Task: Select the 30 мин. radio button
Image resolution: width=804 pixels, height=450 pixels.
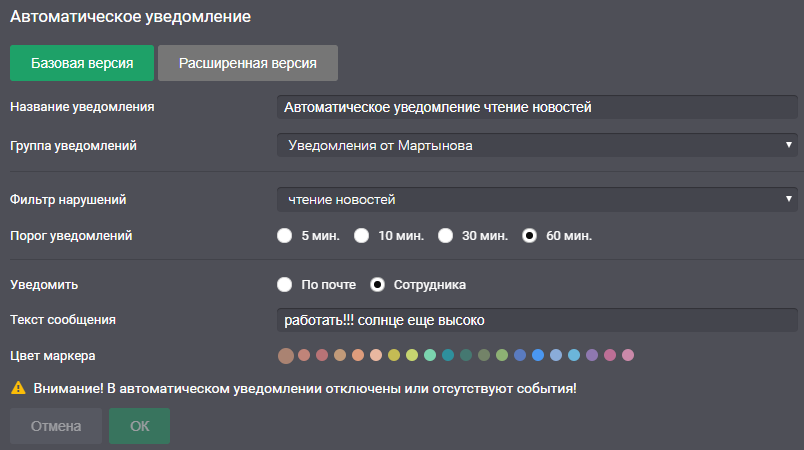Action: 446,236
